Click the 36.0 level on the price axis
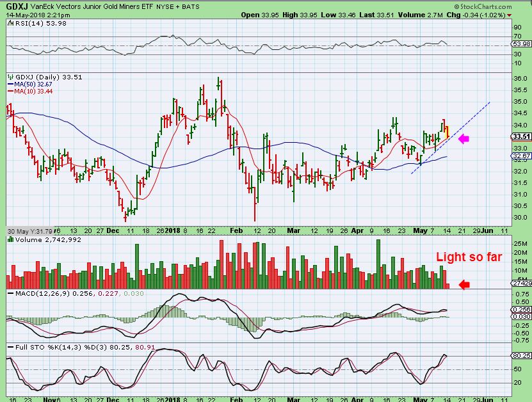532x402 pixels. [520, 79]
